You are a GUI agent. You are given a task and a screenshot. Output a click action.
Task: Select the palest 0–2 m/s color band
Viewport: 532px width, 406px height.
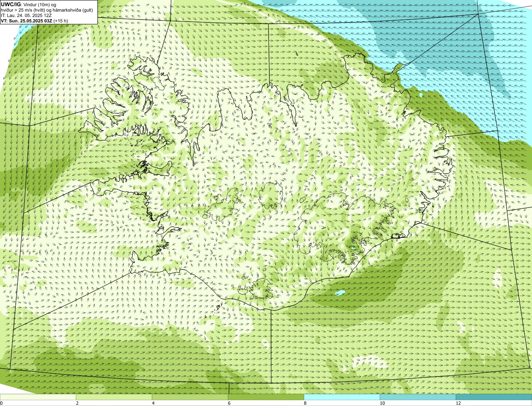click(38, 397)
